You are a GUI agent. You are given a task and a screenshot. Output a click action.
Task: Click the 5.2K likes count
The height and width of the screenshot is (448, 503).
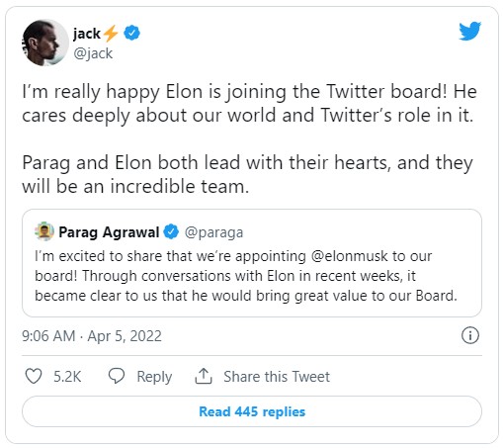(67, 377)
